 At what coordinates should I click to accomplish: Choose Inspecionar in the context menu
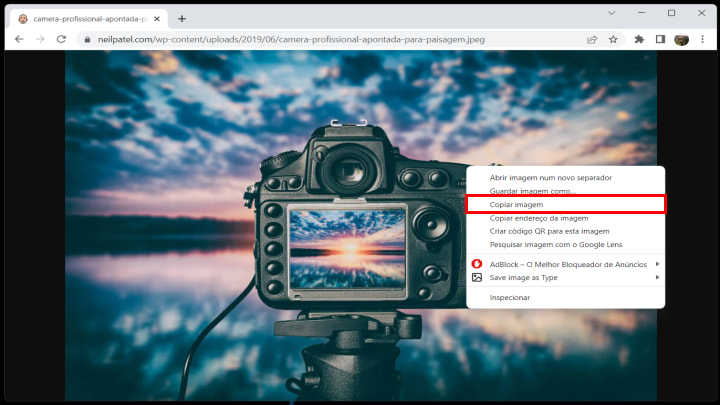click(565, 297)
